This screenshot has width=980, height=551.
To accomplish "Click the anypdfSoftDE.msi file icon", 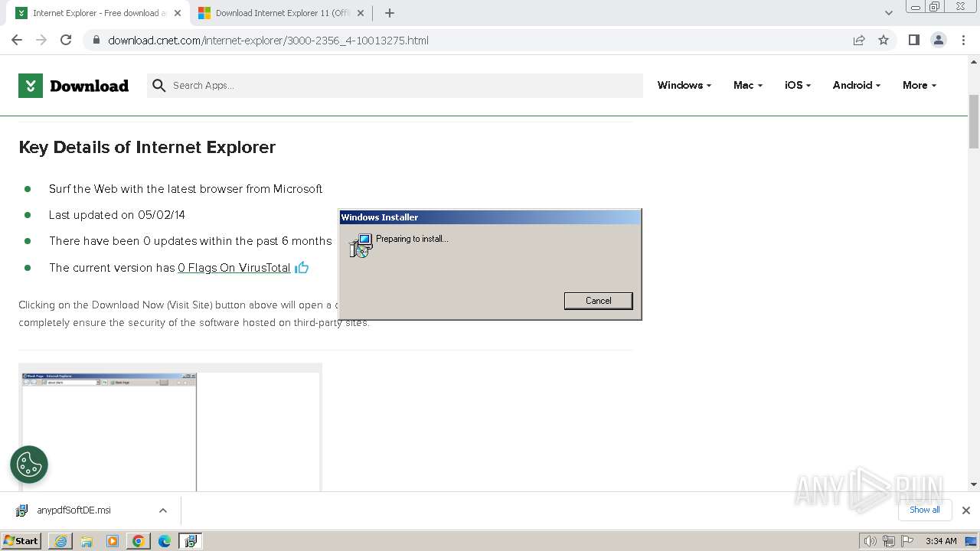I will pyautogui.click(x=22, y=510).
